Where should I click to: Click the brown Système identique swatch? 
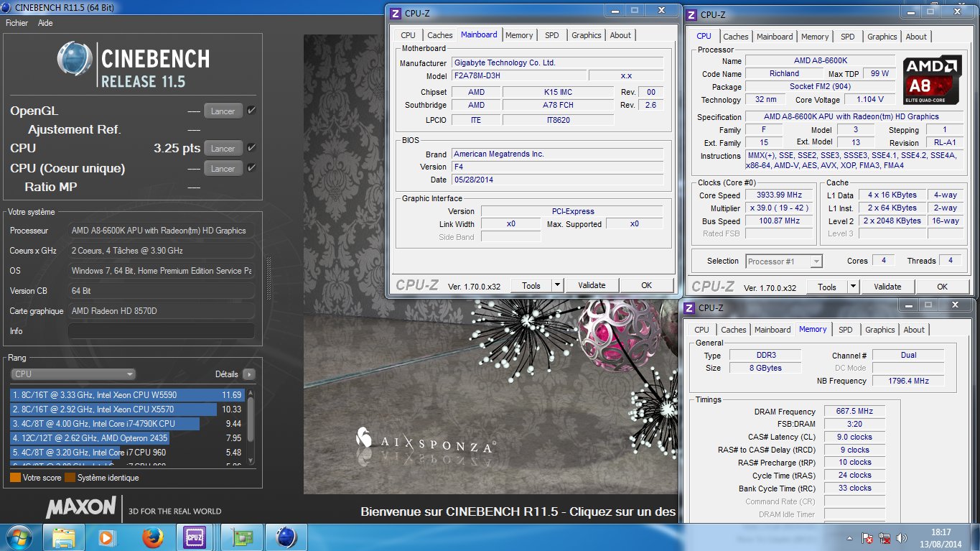point(70,478)
